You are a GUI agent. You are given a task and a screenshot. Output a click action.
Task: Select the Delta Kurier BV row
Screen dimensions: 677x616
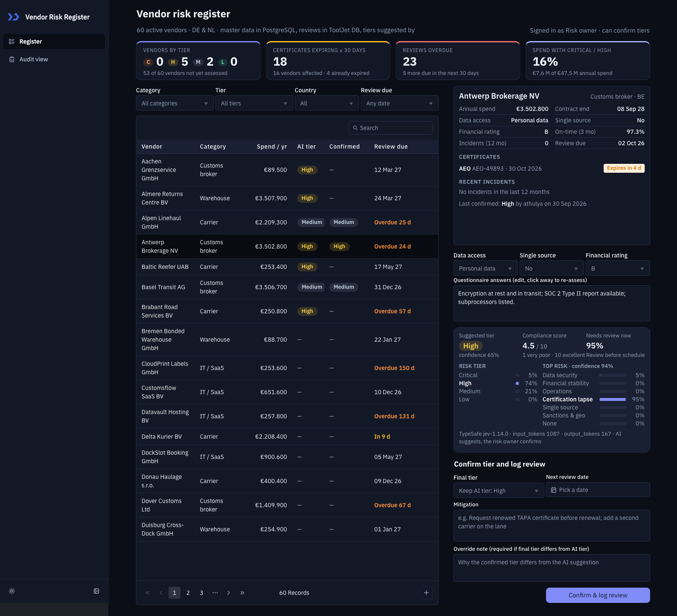click(287, 436)
